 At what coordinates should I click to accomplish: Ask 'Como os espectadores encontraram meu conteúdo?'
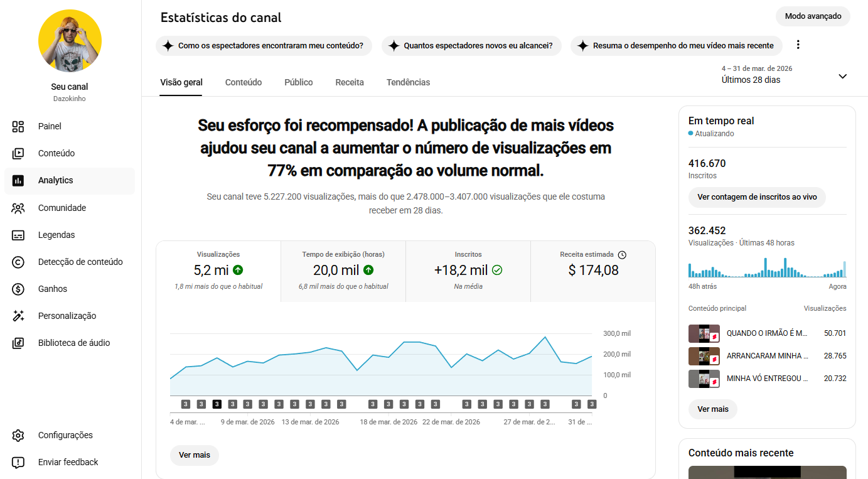pyautogui.click(x=264, y=46)
